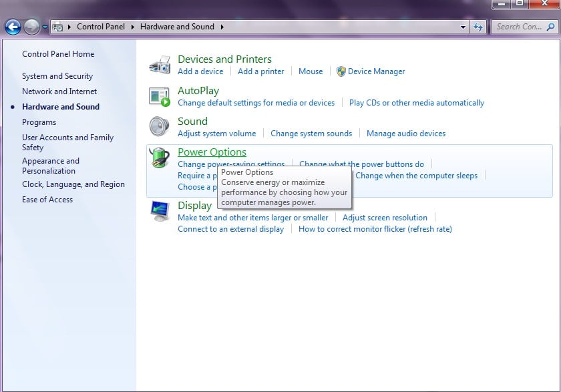Click Play CDs or other media automatically
Screen dimensions: 561x392
pyautogui.click(x=417, y=103)
